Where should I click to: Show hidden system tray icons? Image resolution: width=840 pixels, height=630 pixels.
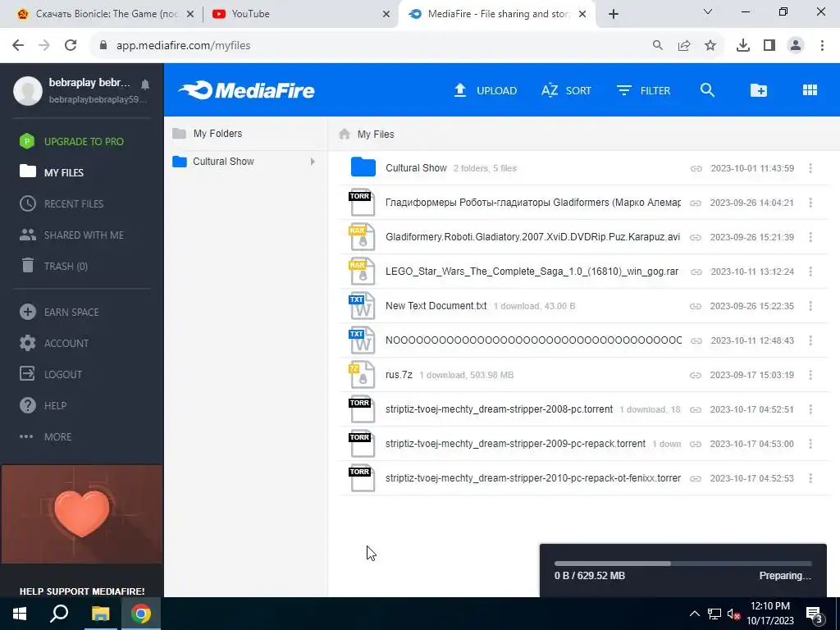[x=694, y=614]
